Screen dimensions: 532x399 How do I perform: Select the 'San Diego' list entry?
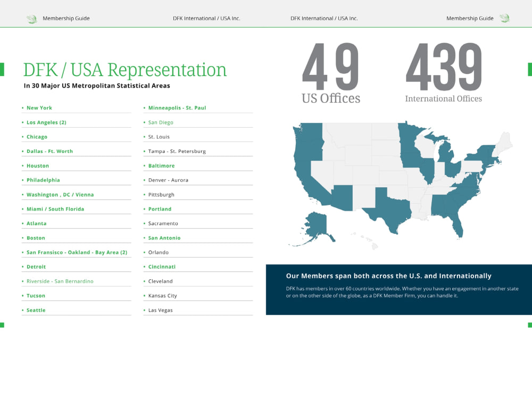[161, 122]
